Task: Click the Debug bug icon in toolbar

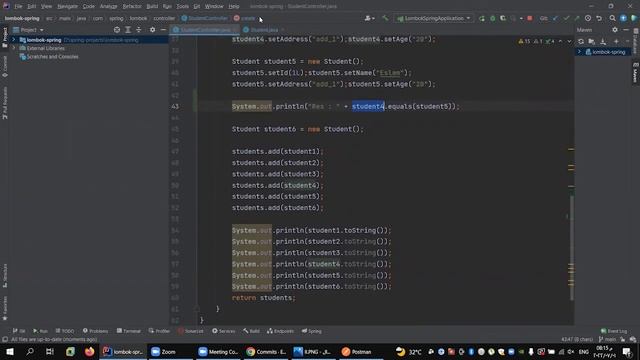Action: tap(493, 18)
